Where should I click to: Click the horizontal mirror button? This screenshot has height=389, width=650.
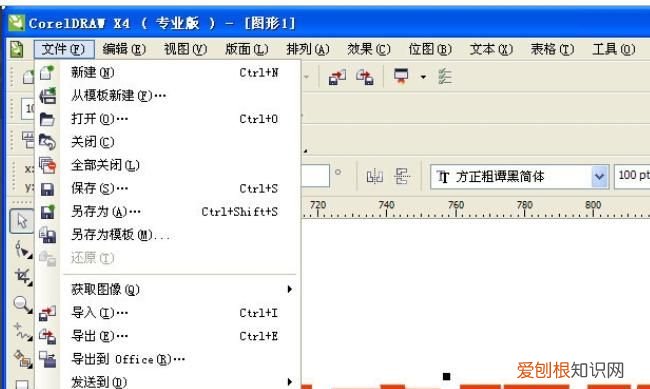(374, 176)
